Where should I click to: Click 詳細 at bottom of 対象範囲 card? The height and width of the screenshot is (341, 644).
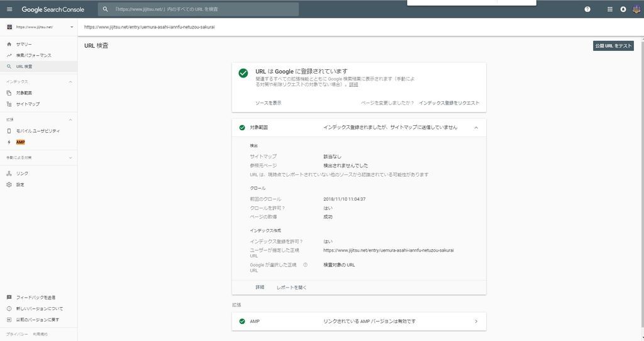260,287
